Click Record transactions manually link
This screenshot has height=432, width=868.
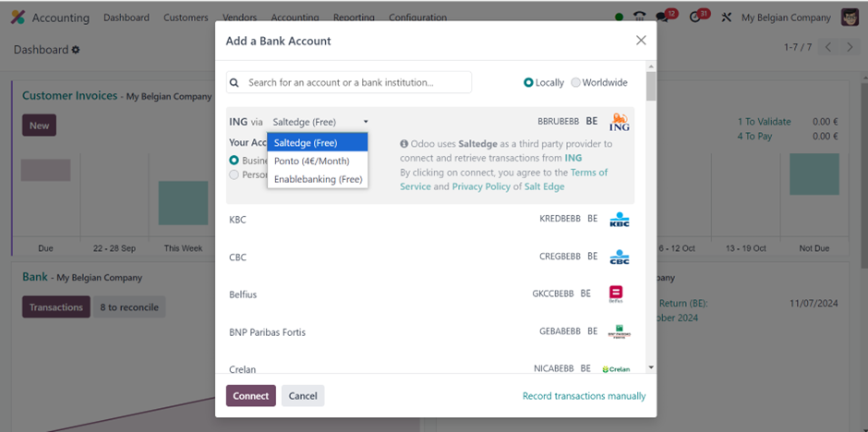click(584, 396)
